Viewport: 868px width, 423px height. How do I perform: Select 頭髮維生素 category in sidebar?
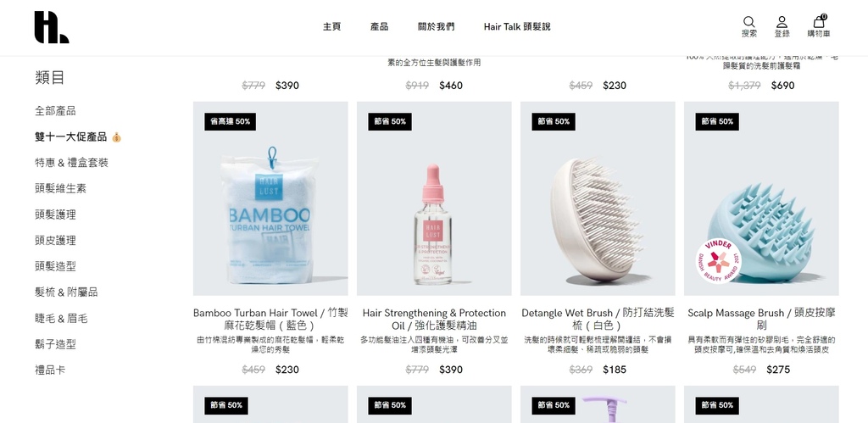pyautogui.click(x=60, y=189)
